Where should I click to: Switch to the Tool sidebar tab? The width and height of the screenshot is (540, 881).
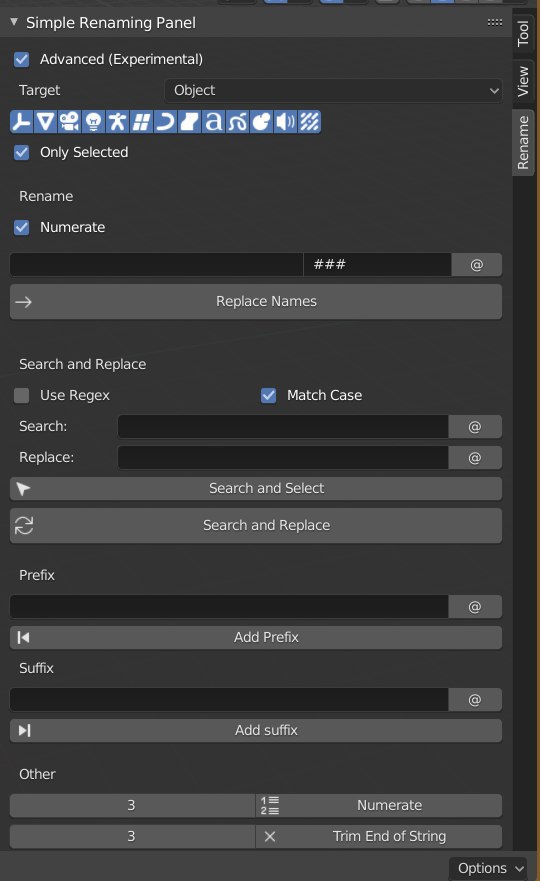(523, 33)
